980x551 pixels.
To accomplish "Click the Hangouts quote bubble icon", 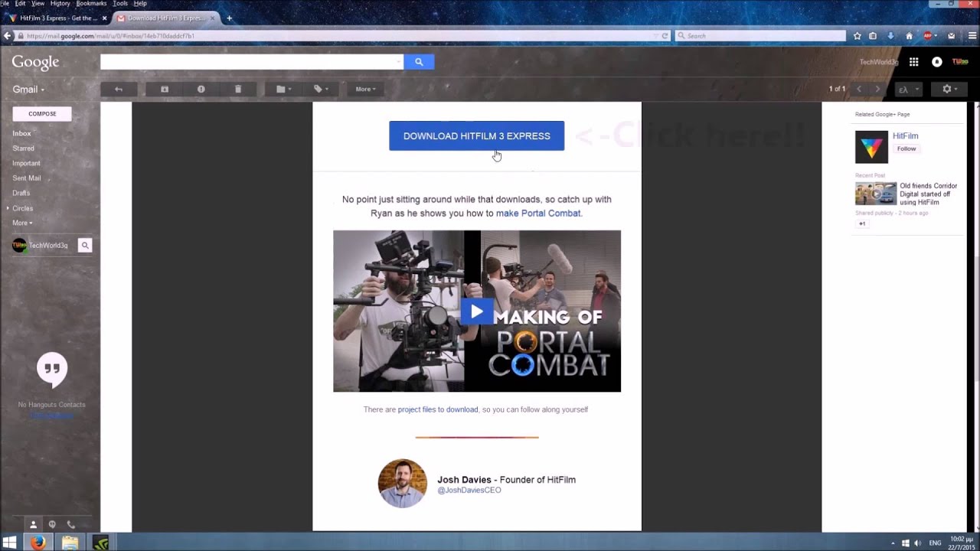I will point(52,370).
